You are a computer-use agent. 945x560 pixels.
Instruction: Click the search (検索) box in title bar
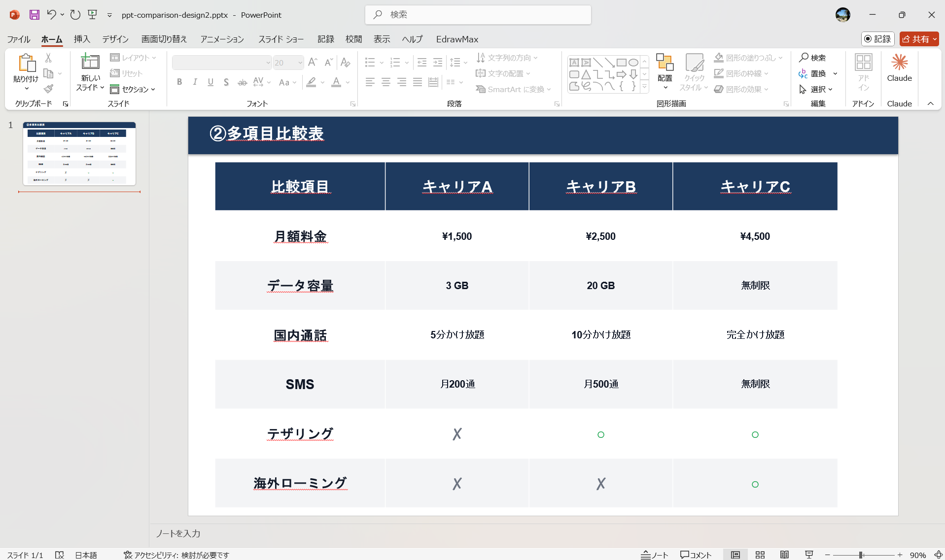478,15
